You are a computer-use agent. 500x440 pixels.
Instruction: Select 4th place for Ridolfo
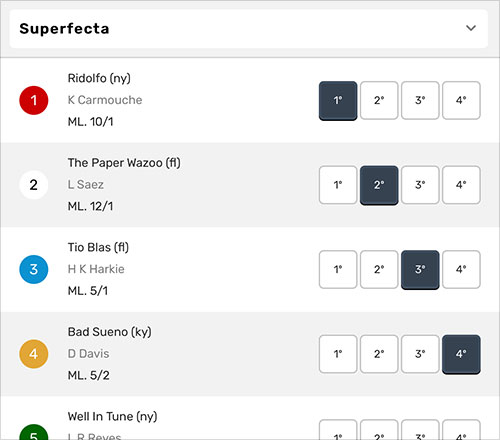coord(461,100)
